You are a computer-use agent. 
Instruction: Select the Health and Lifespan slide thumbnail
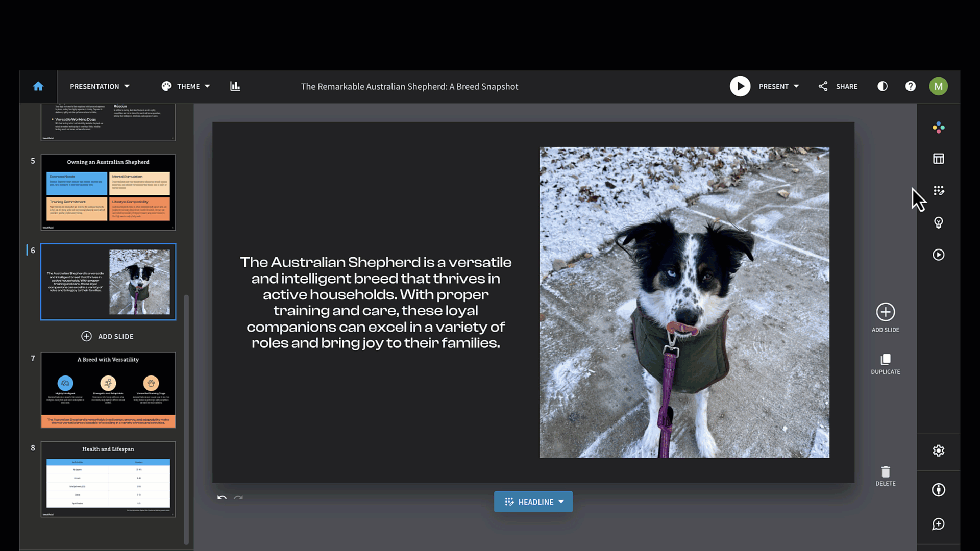pyautogui.click(x=108, y=480)
